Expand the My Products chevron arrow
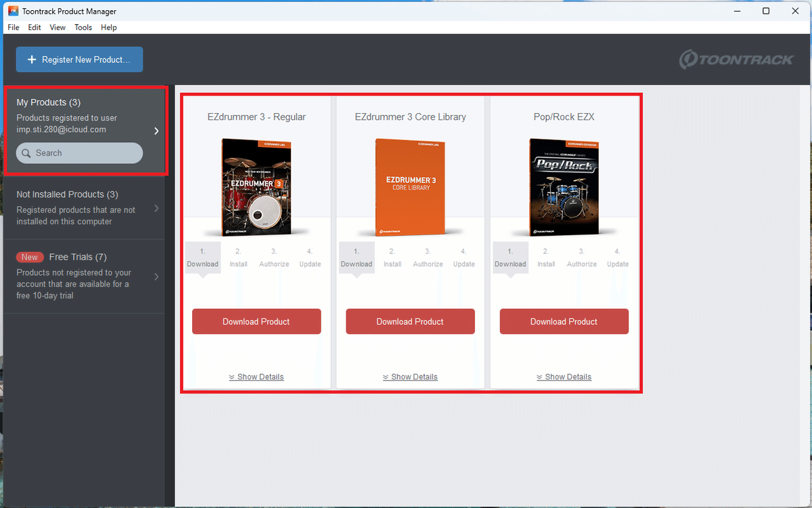Image resolution: width=812 pixels, height=508 pixels. pyautogui.click(x=156, y=131)
